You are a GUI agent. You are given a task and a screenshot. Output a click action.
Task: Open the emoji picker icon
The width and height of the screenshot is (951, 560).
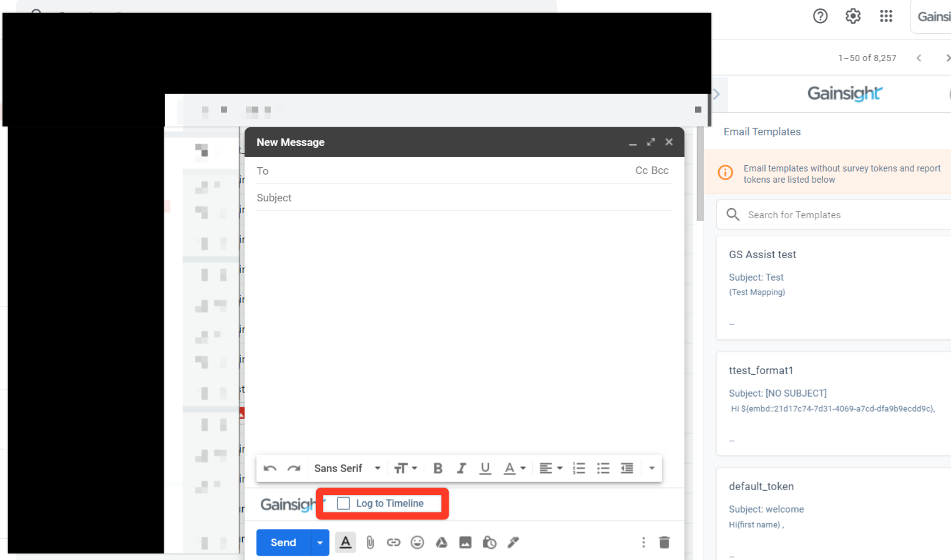pos(417,543)
